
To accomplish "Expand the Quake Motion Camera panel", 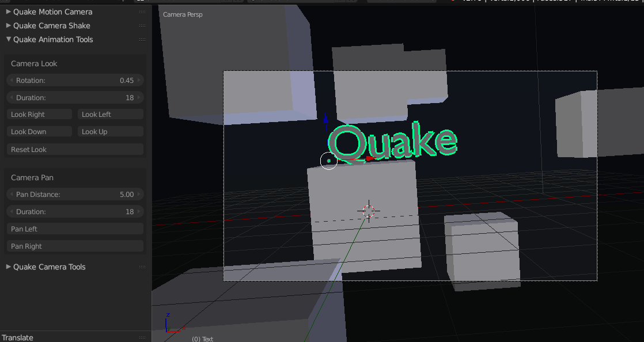I will pyautogui.click(x=52, y=12).
